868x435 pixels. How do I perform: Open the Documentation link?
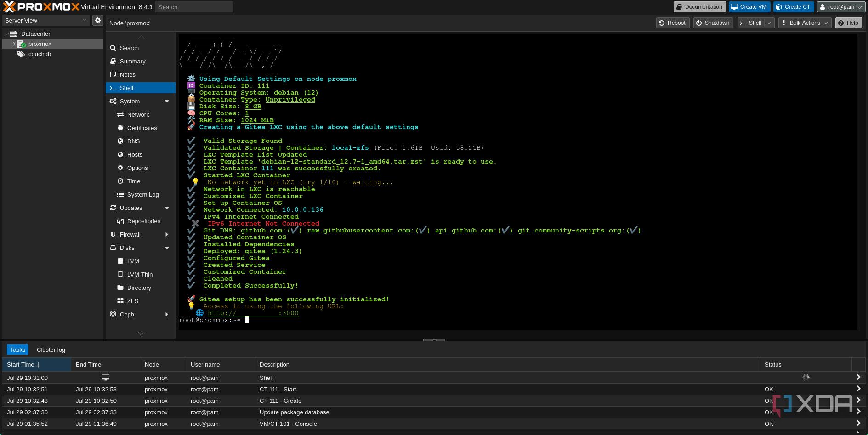pos(700,7)
